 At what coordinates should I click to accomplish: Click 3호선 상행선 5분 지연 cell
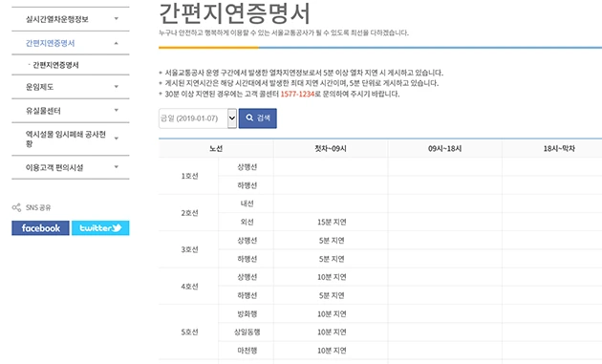[x=332, y=241]
